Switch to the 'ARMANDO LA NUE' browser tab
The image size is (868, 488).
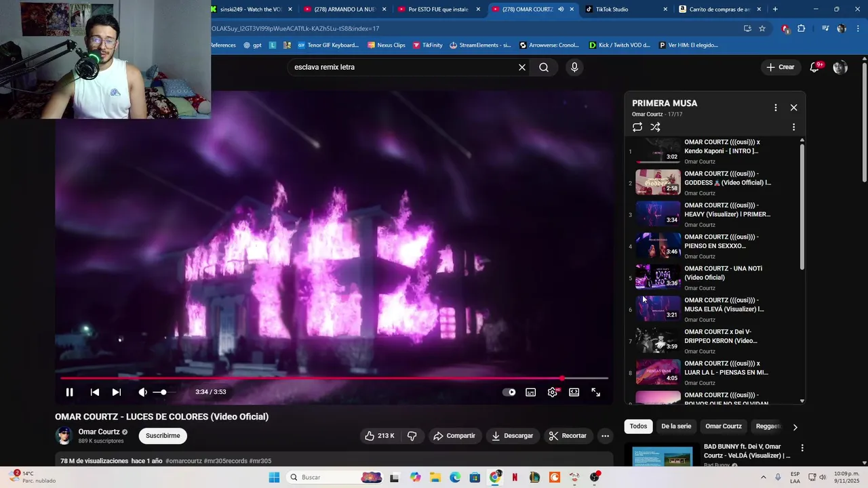(344, 9)
